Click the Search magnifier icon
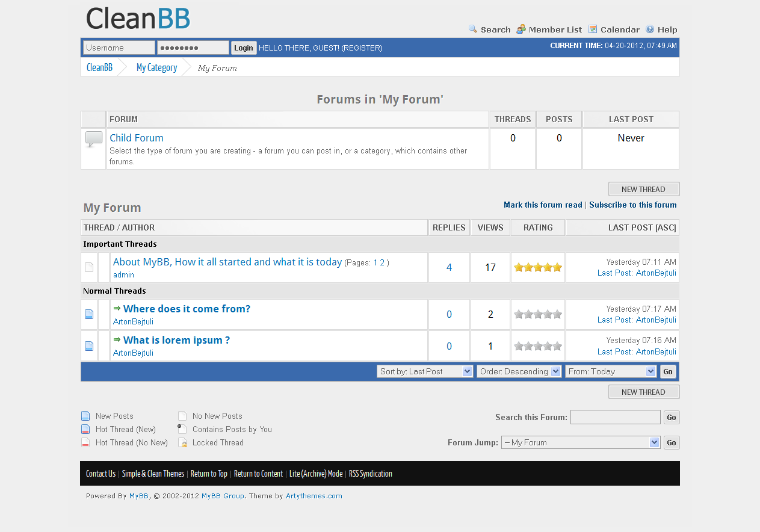The width and height of the screenshot is (760, 532). pos(473,29)
